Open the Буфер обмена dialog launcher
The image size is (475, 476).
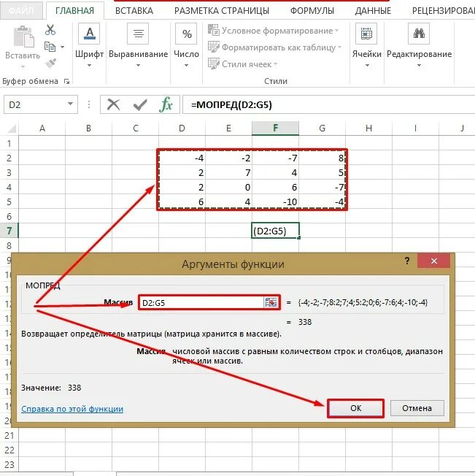pos(66,81)
